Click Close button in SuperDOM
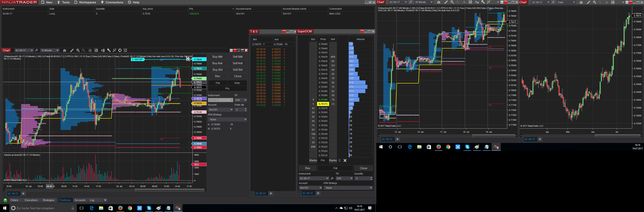 [364, 168]
